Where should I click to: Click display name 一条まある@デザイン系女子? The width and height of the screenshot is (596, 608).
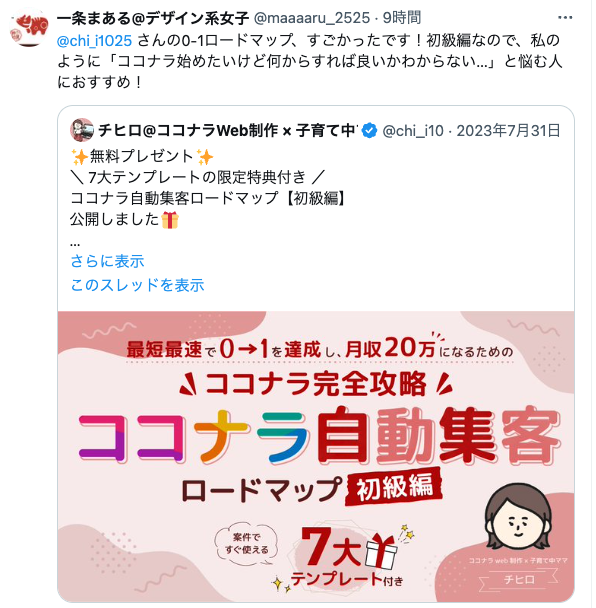tap(153, 18)
